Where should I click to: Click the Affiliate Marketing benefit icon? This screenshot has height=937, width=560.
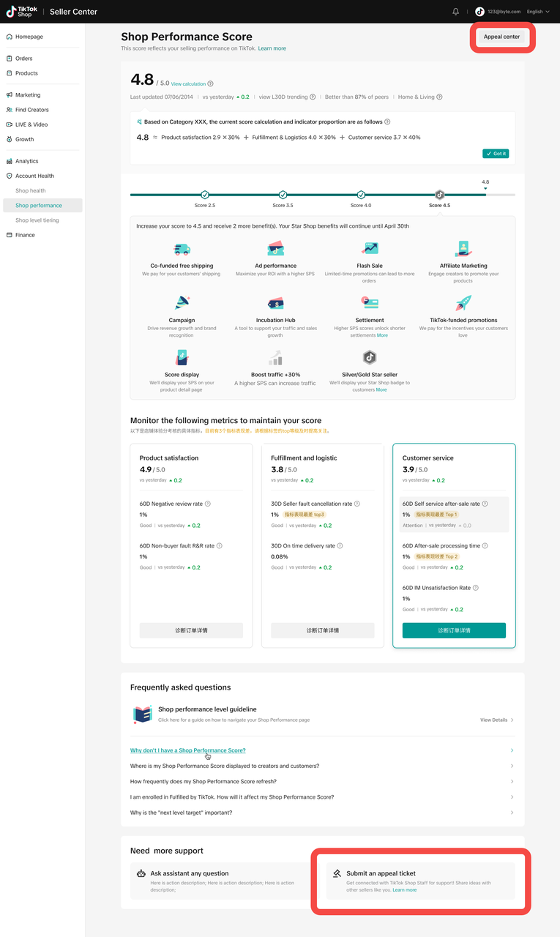(463, 249)
